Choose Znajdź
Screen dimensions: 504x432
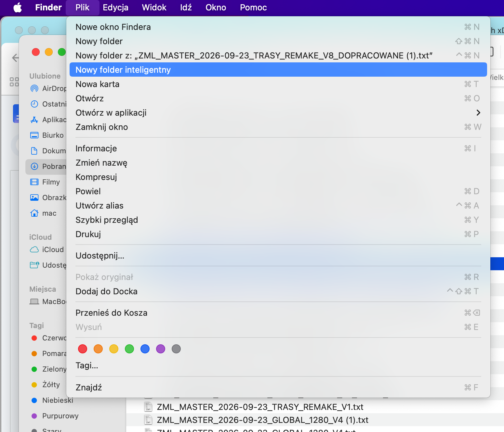point(278,388)
